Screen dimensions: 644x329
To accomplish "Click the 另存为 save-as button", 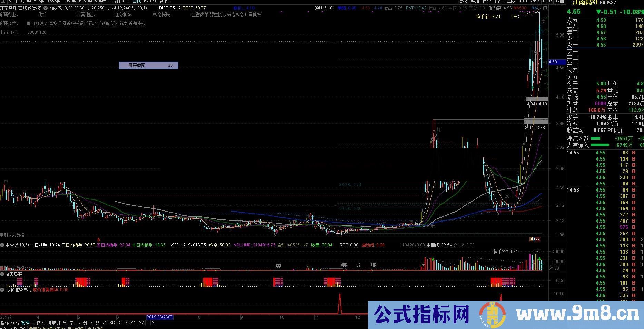I will pos(38,323).
